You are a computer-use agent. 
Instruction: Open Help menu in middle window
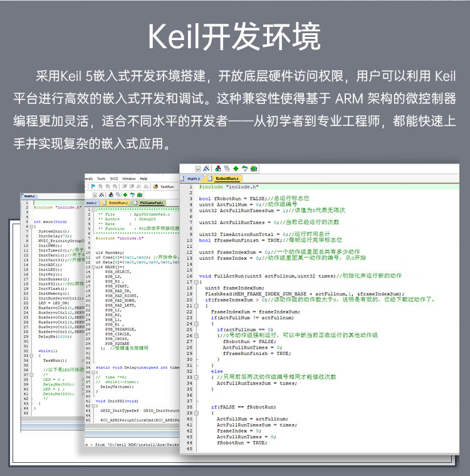click(144, 178)
